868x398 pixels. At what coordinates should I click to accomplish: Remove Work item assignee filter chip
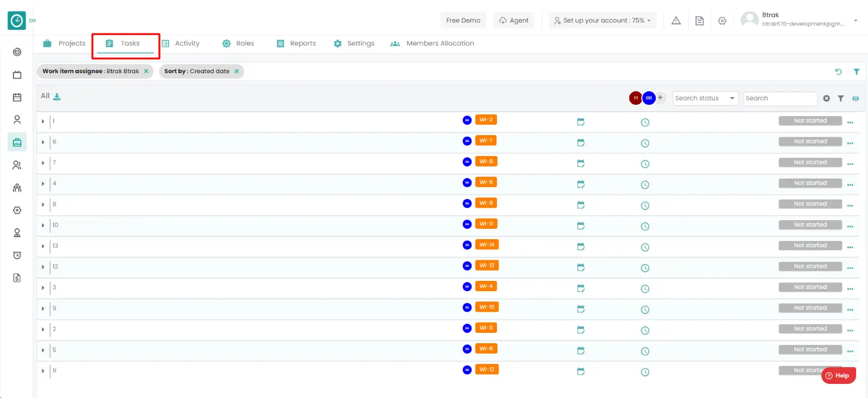[x=146, y=71]
